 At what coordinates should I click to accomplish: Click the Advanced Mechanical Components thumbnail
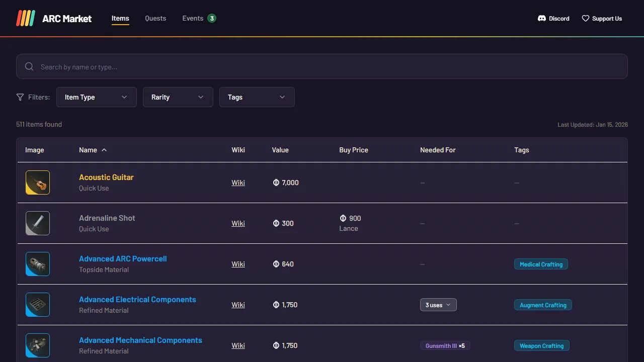click(x=37, y=345)
